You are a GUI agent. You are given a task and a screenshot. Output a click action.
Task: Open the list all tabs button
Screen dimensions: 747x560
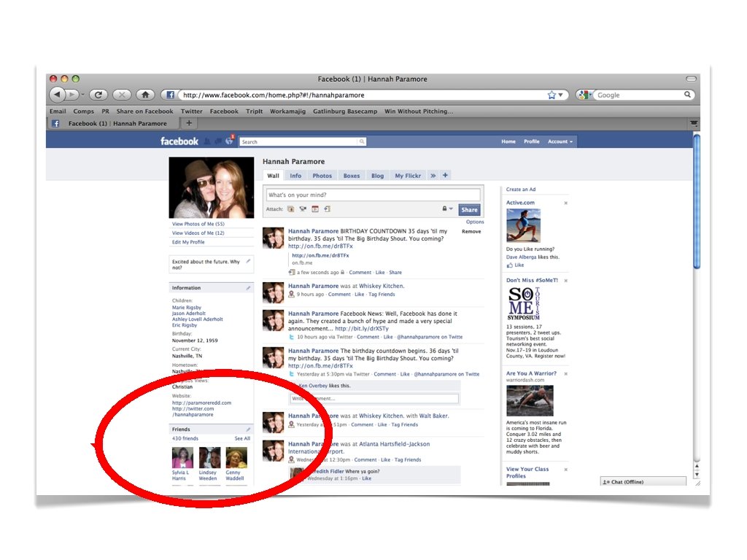coord(694,123)
